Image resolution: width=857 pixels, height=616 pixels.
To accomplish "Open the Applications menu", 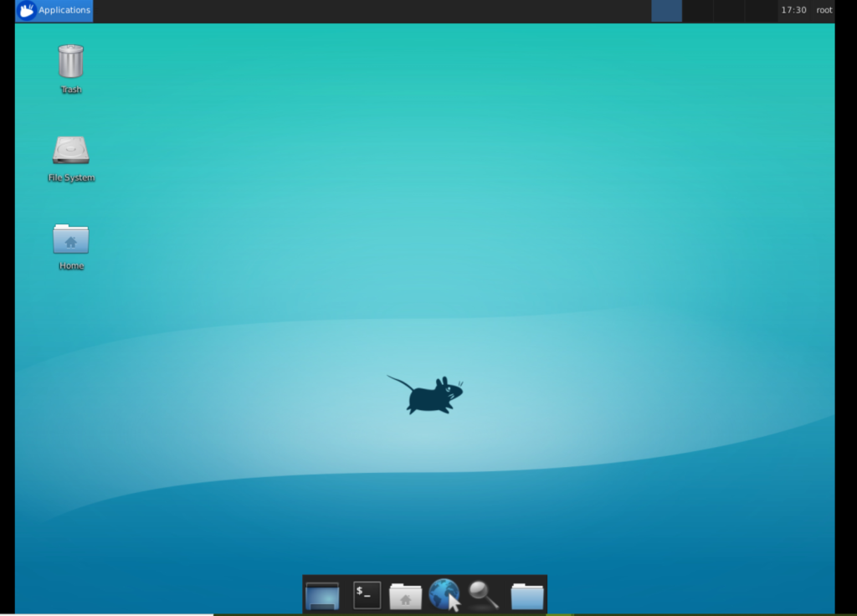I will (x=54, y=10).
